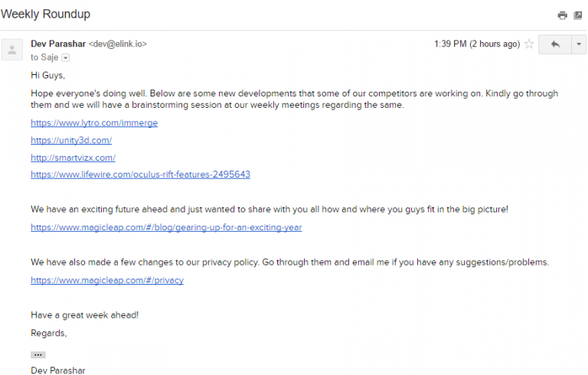588x375 pixels.
Task: Click the Weekly Roundup subject heading
Action: click(45, 14)
